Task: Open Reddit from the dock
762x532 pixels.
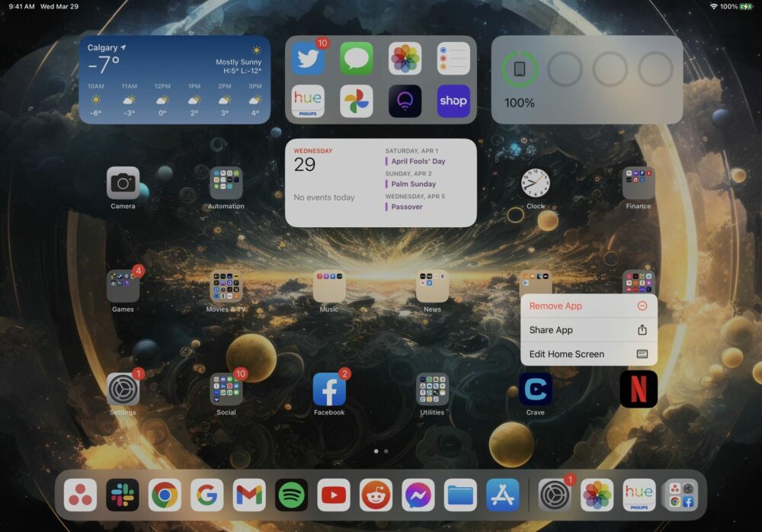Action: click(x=375, y=494)
